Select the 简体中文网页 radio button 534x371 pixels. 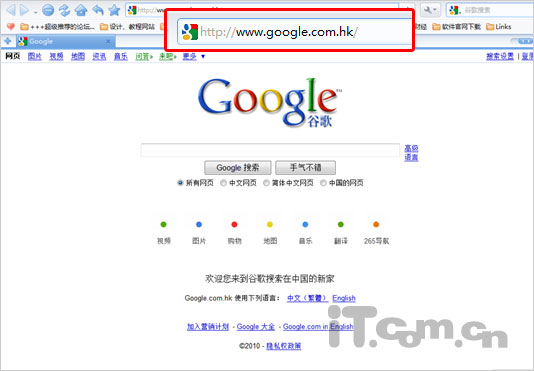pyautogui.click(x=266, y=183)
